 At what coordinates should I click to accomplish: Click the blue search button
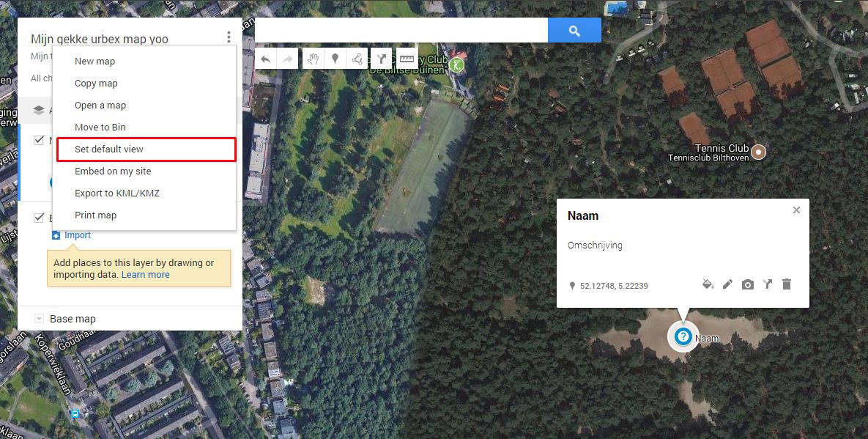(574, 31)
